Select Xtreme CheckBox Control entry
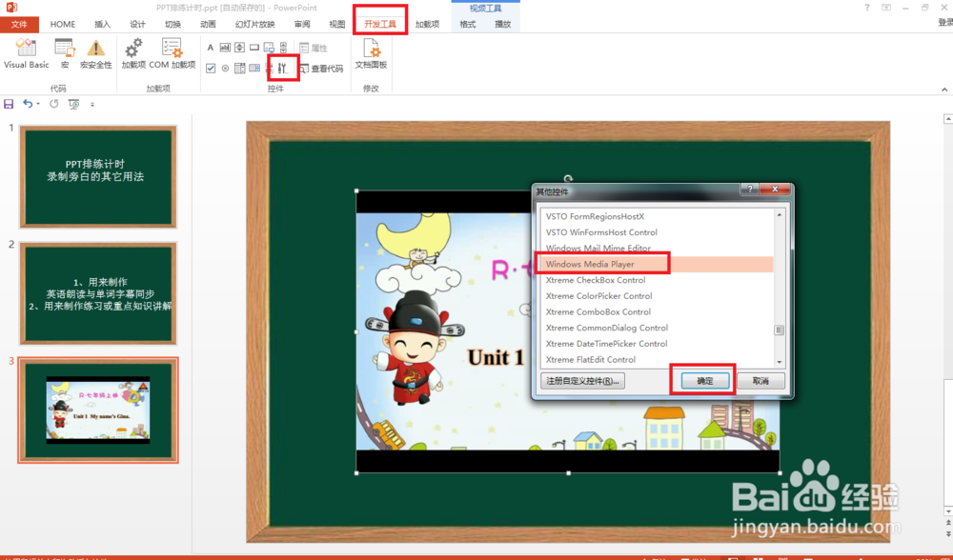The image size is (953, 560). [x=657, y=280]
